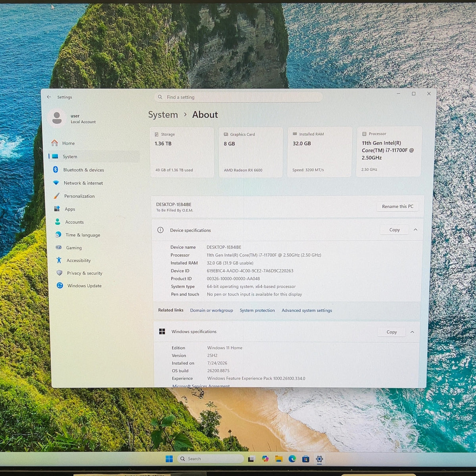This screenshot has height=476, width=476.
Task: Click the Device ID value text
Action: coord(250,271)
